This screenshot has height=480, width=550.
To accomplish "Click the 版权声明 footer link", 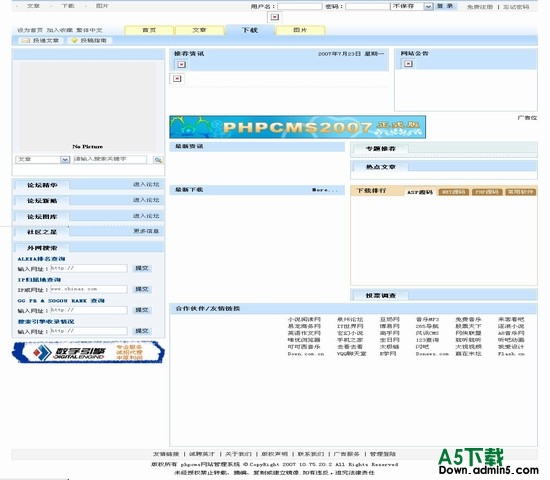I will (275, 454).
